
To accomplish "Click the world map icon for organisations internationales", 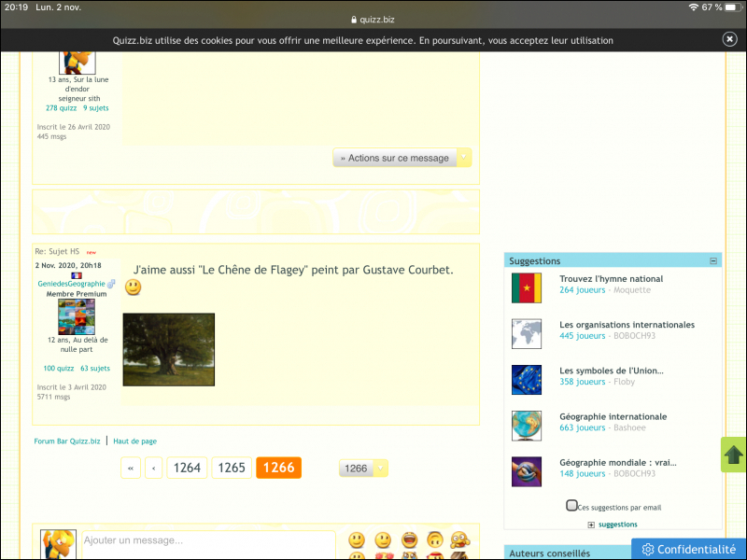I will point(527,334).
